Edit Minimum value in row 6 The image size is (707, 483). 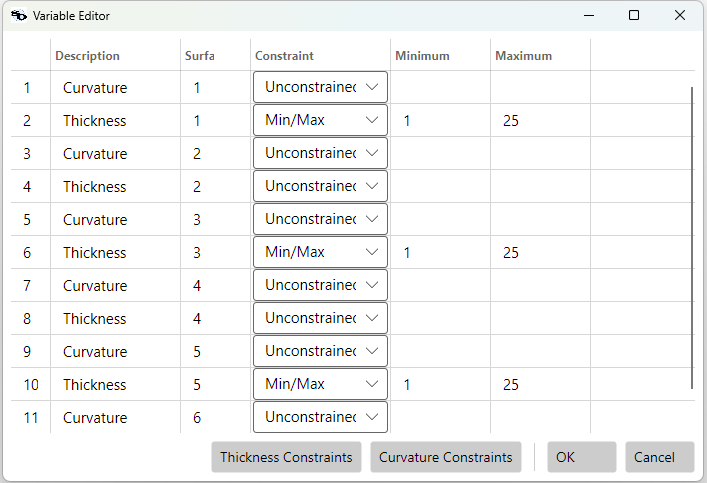(441, 252)
